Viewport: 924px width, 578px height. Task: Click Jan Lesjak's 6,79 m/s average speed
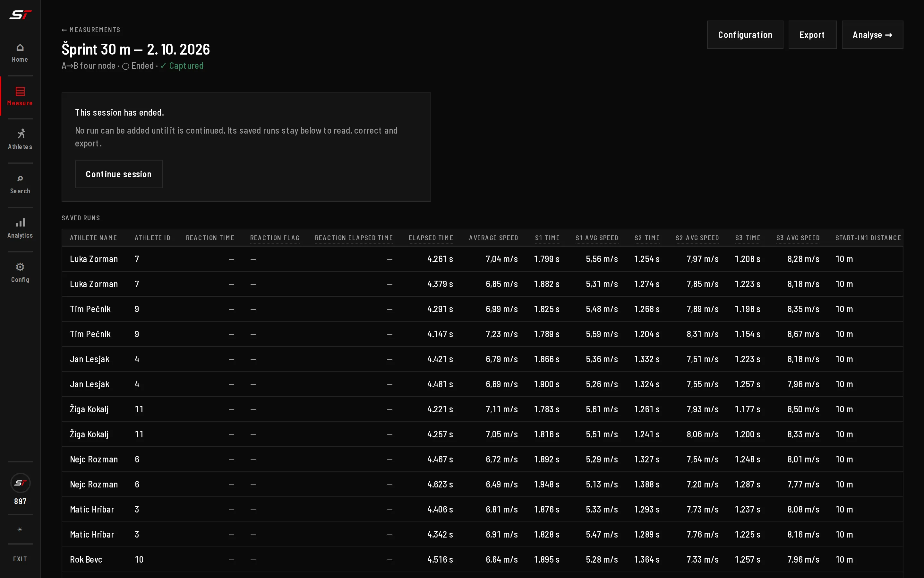pos(502,359)
